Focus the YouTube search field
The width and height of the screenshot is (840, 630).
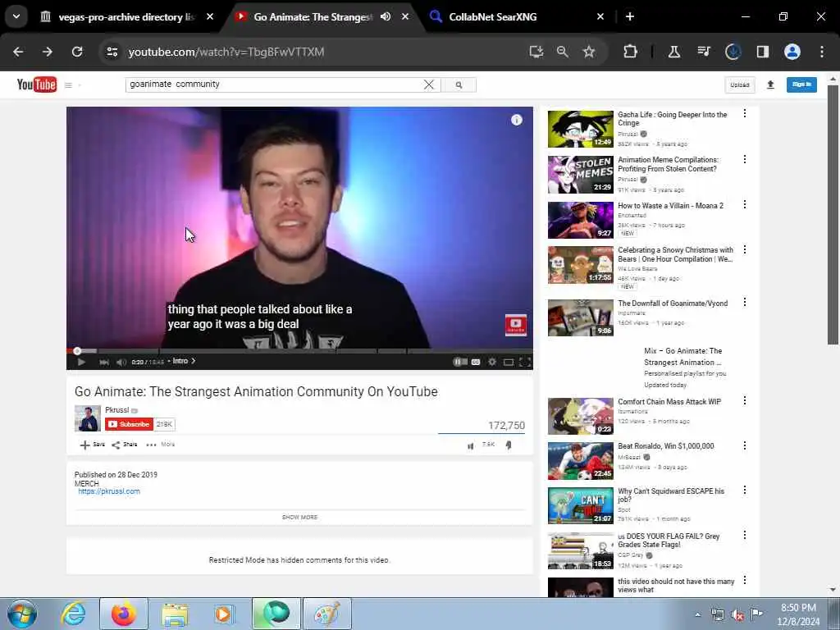pyautogui.click(x=273, y=84)
